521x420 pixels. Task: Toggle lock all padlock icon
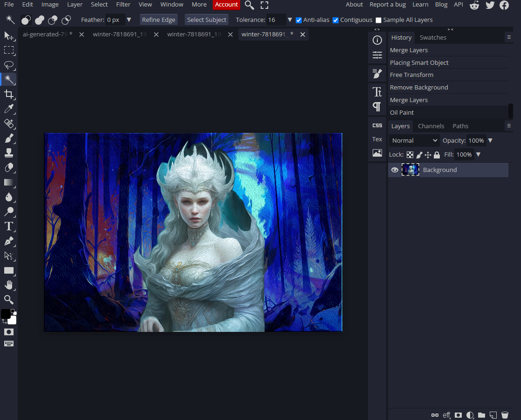point(437,155)
